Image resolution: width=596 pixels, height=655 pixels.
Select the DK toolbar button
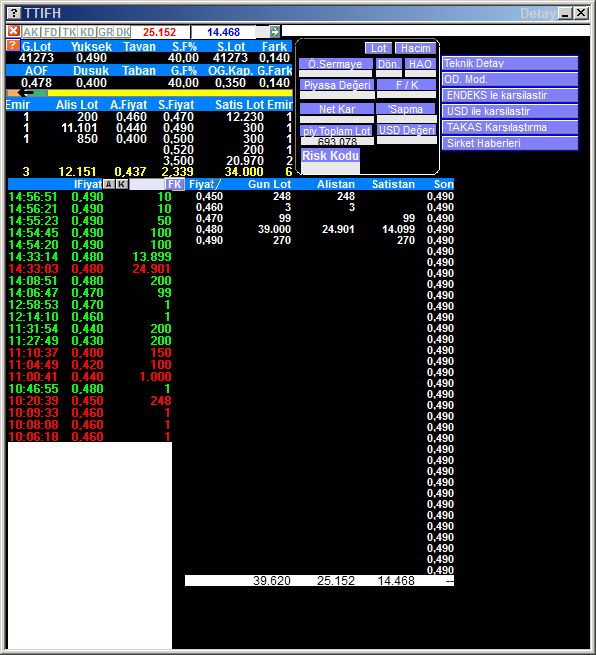[x=123, y=32]
